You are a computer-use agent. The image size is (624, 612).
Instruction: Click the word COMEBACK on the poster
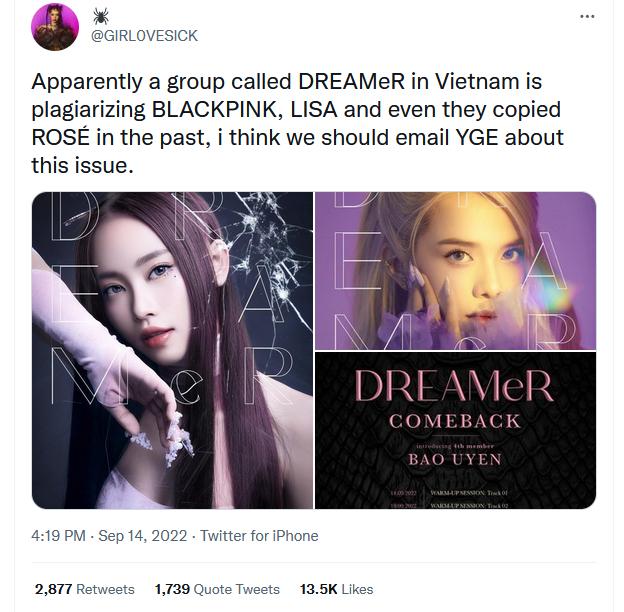tap(455, 421)
